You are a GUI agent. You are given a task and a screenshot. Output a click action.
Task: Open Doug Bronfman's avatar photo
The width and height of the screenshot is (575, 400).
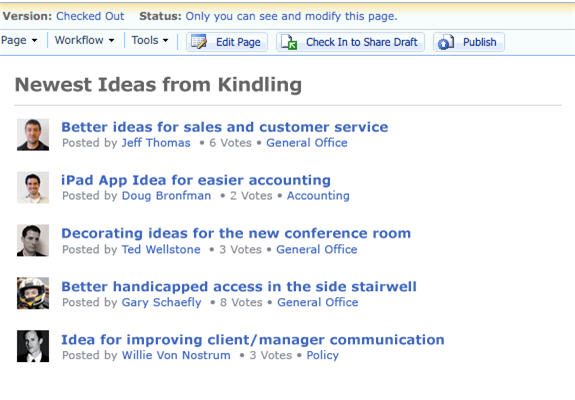[33, 187]
